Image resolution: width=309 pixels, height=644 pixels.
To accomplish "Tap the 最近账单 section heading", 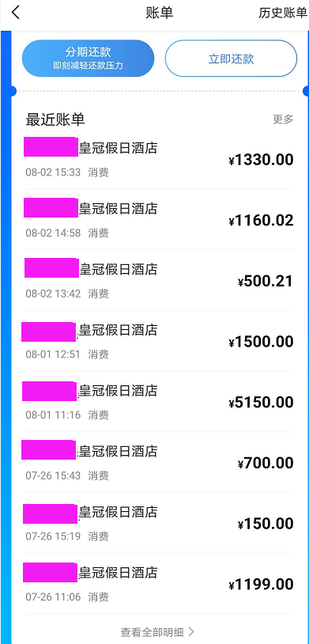I will [55, 119].
